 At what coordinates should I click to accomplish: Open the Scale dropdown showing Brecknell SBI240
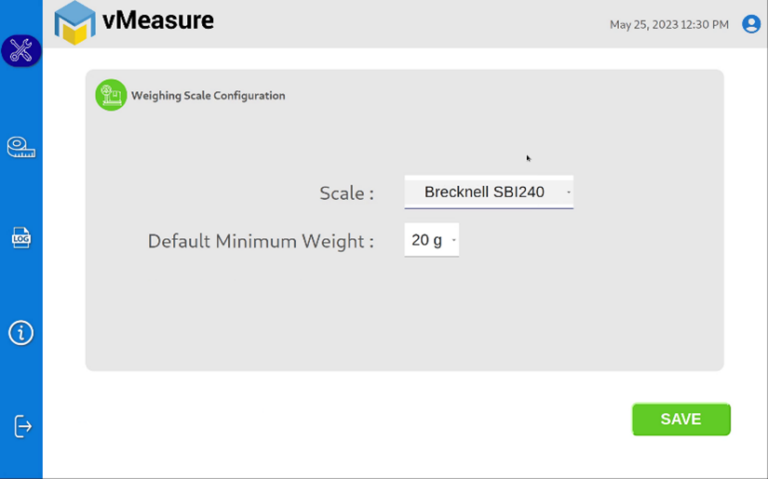point(489,192)
